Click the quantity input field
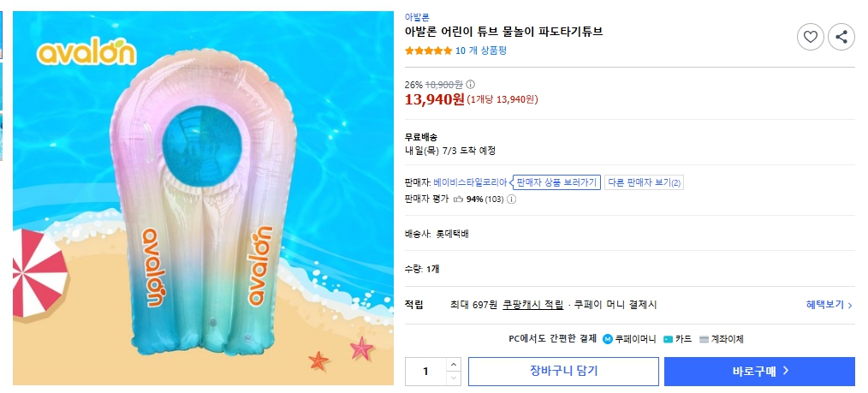The height and width of the screenshot is (393, 868). (425, 372)
